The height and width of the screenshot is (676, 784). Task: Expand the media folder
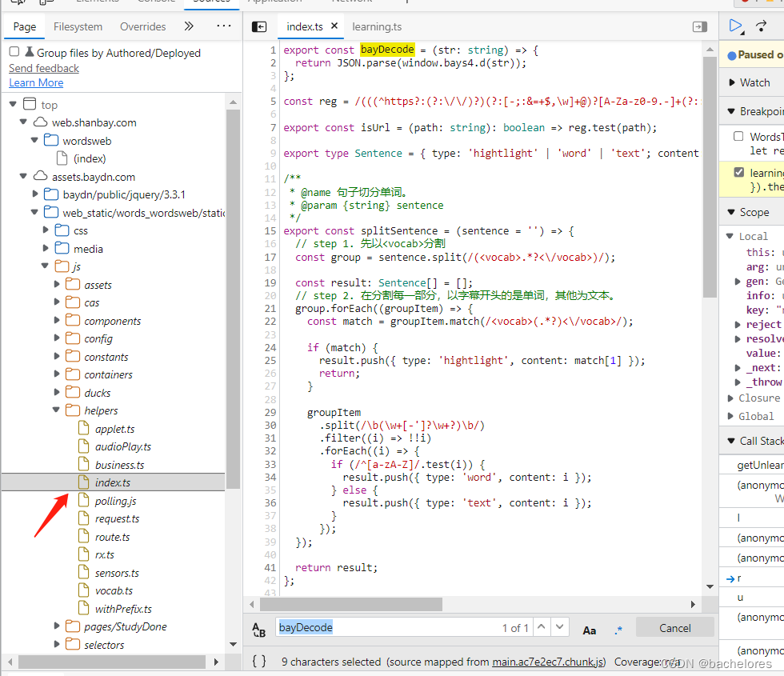(46, 248)
